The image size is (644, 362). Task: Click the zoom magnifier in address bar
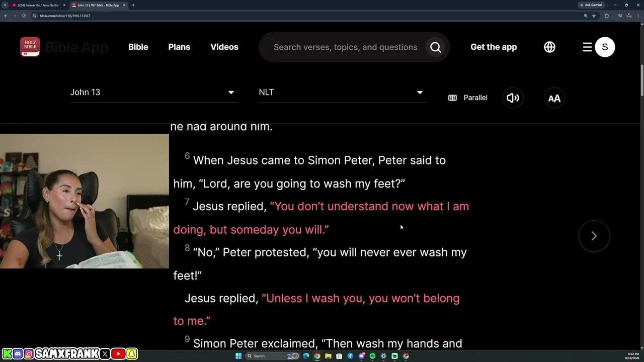(586, 16)
